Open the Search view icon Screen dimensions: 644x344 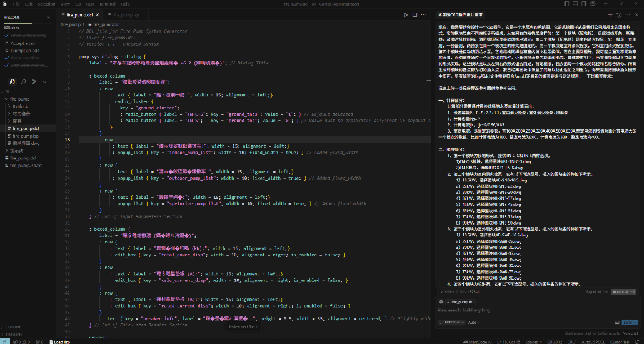(x=22, y=82)
